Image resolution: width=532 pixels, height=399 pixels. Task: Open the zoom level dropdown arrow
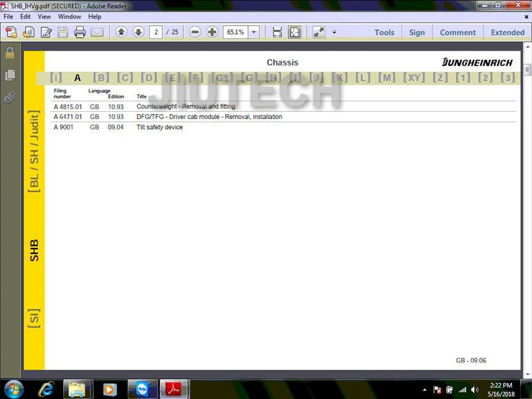click(x=254, y=32)
